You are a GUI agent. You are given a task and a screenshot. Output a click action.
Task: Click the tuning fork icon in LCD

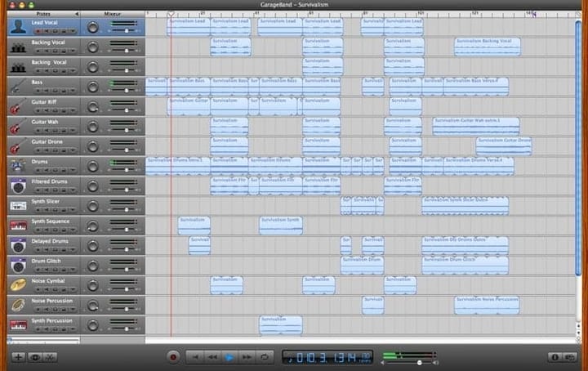tap(290, 360)
